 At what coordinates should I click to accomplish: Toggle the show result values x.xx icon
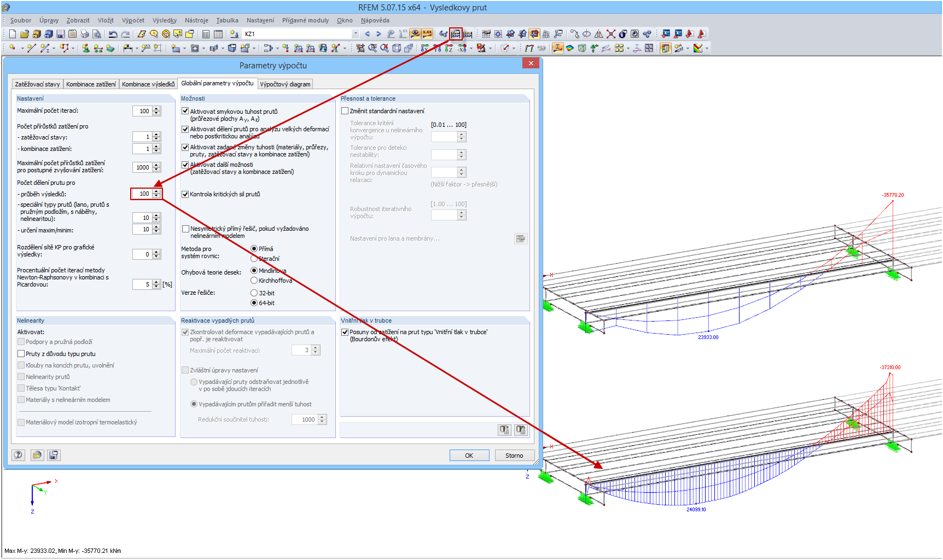pos(427,34)
